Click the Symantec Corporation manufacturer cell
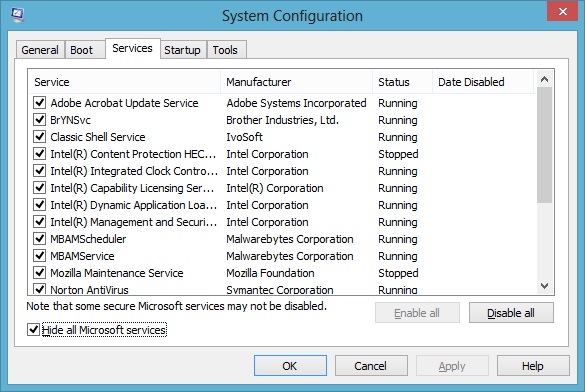 click(280, 290)
